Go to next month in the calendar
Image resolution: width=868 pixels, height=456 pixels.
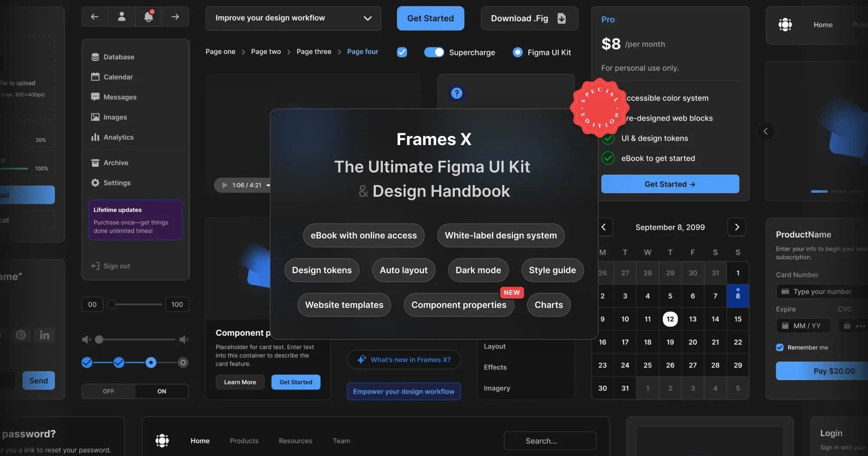pyautogui.click(x=736, y=227)
